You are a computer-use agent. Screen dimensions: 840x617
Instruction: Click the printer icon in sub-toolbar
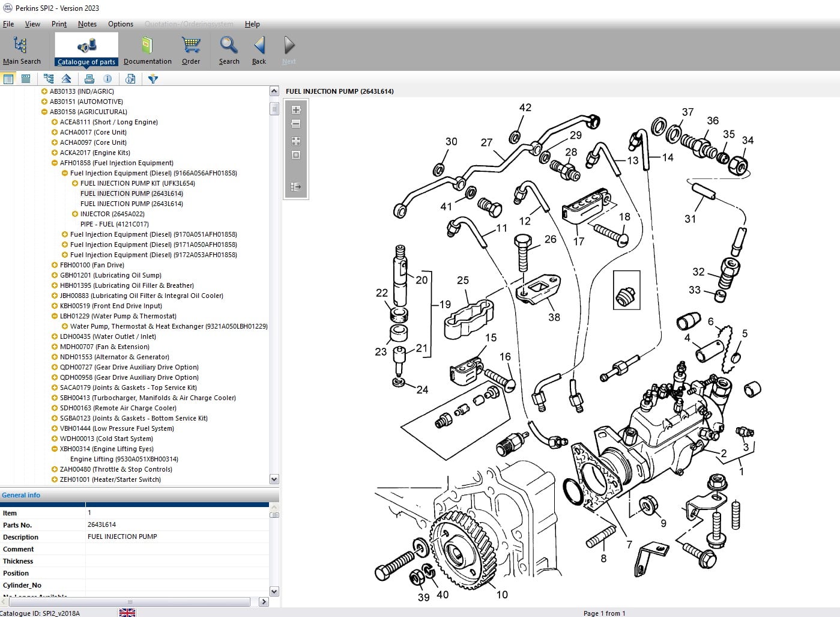coord(89,79)
